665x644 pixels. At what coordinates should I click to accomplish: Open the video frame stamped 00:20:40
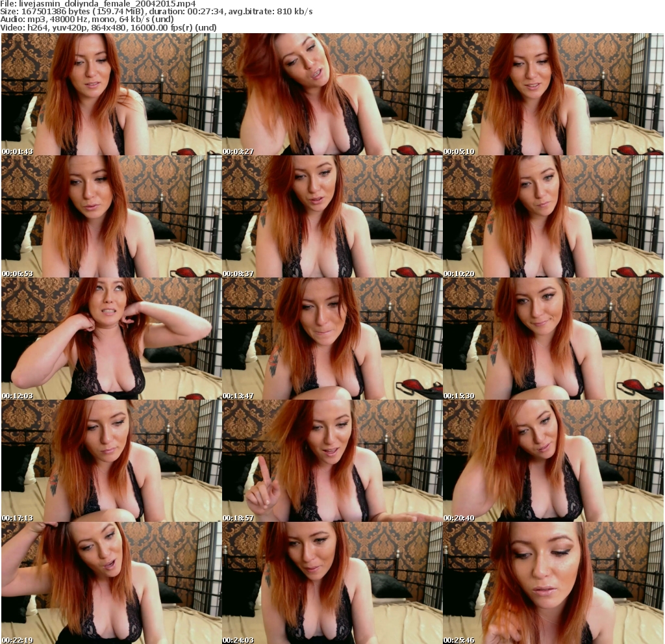(553, 461)
